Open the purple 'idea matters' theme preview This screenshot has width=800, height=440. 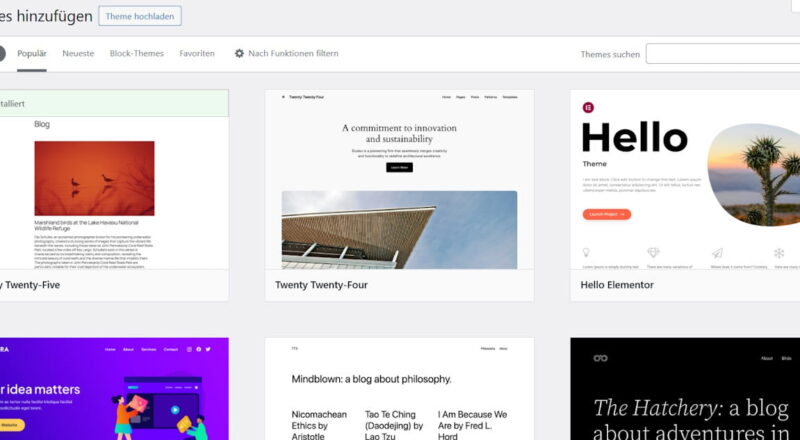[114, 389]
